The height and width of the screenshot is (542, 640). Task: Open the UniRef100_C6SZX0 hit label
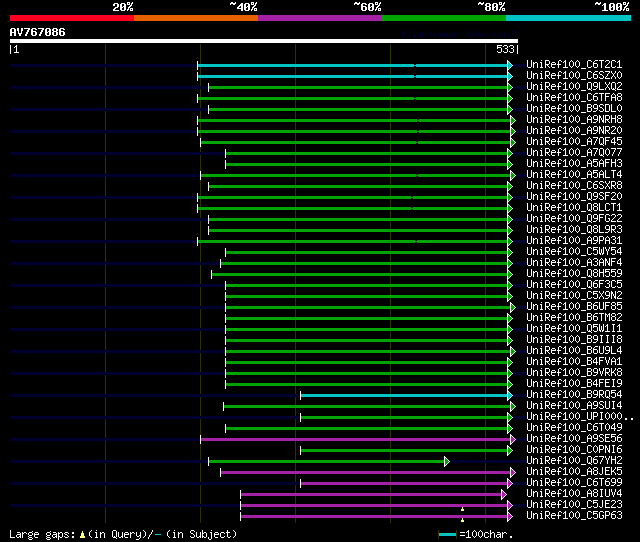[574, 76]
